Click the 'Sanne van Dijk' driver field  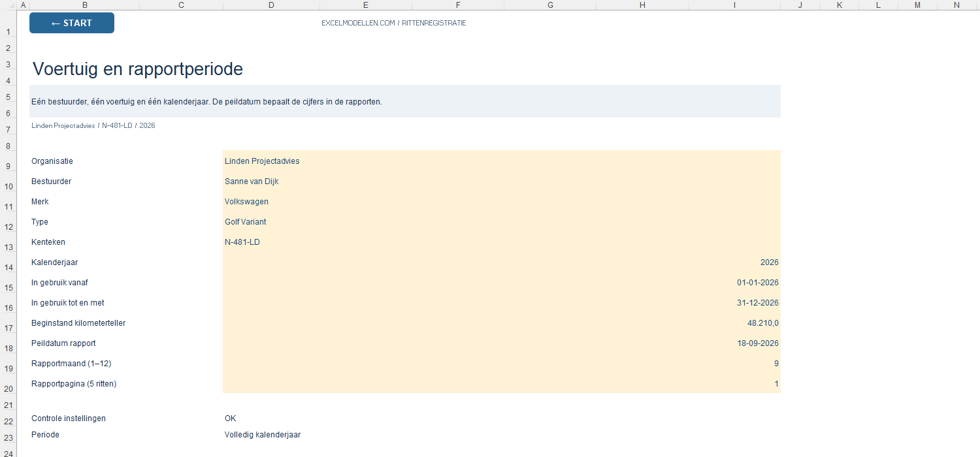(502, 181)
